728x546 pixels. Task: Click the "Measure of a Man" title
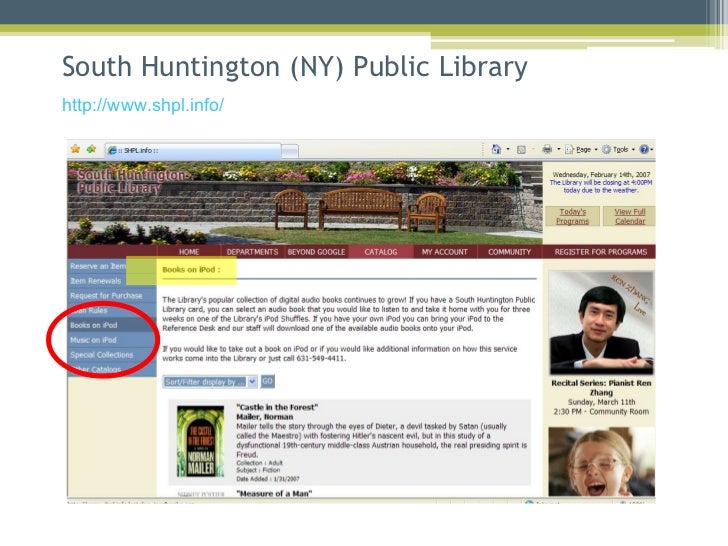pos(274,494)
